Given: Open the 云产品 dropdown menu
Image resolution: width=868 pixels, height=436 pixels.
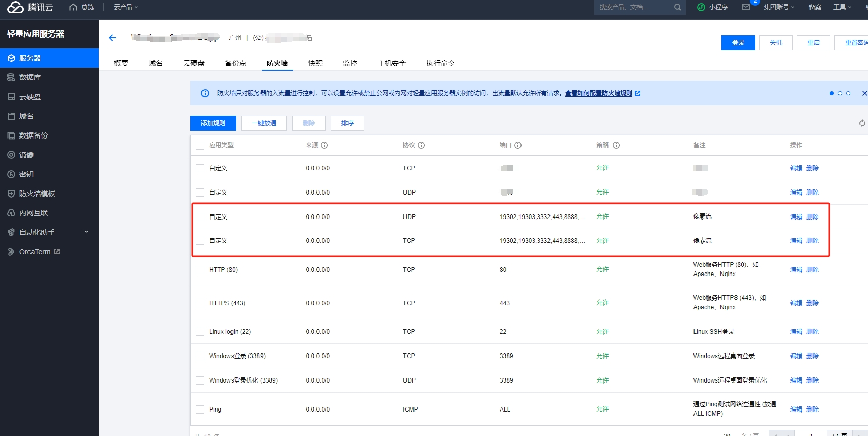Looking at the screenshot, I should tap(126, 7).
